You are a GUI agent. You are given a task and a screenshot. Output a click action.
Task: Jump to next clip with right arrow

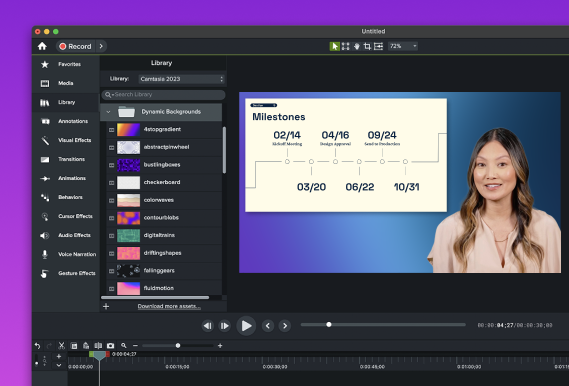tap(285, 326)
